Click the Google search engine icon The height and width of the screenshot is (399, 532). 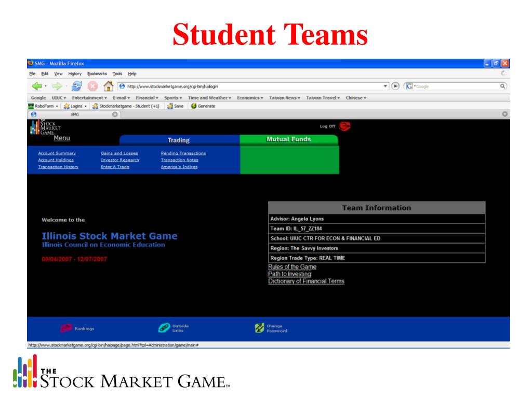tap(409, 86)
